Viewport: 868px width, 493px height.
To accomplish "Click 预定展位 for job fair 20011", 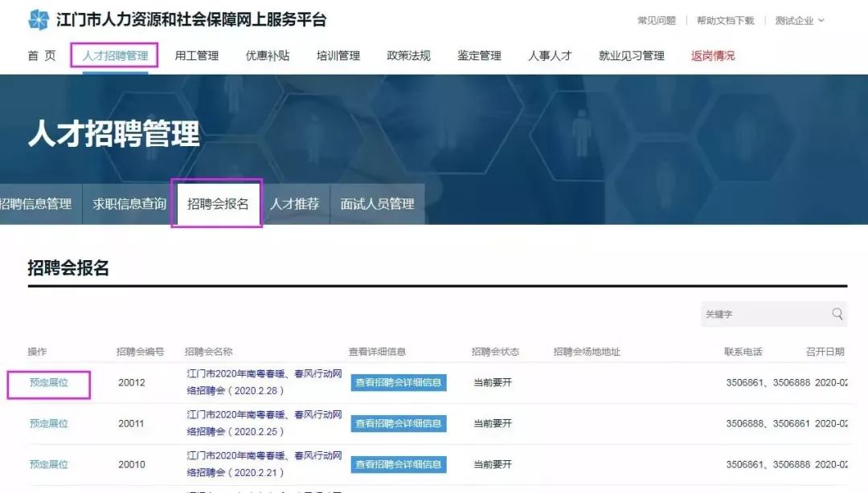I will pos(49,423).
